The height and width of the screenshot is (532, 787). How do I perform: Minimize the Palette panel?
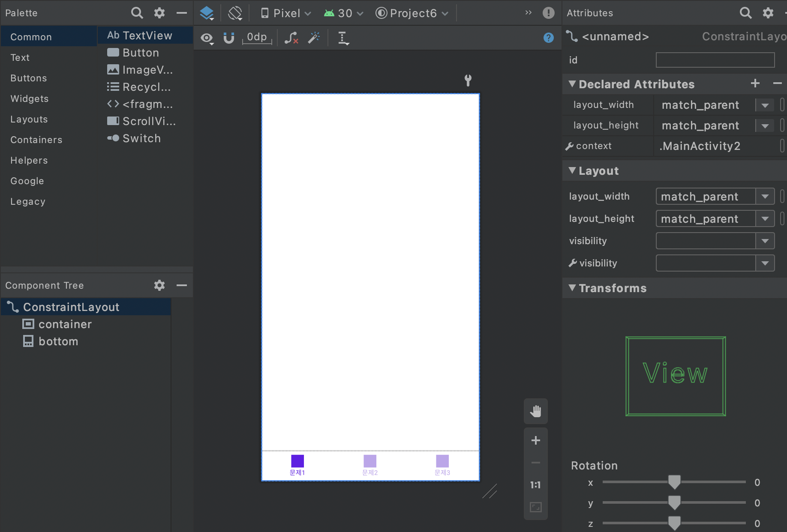point(182,13)
